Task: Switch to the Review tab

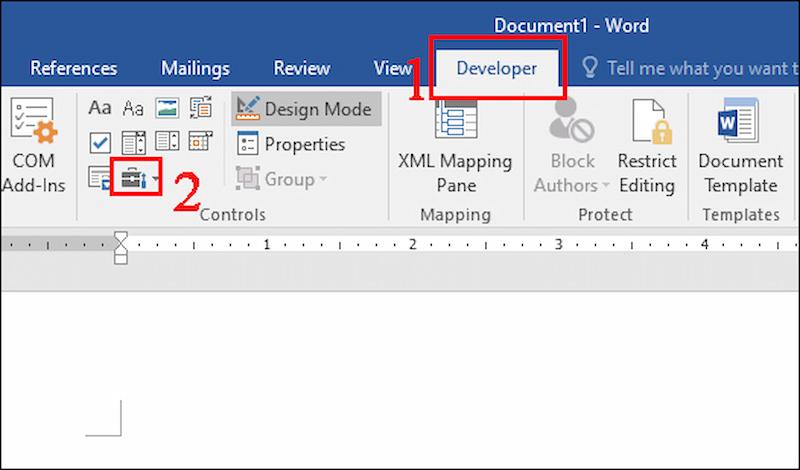Action: click(302, 68)
